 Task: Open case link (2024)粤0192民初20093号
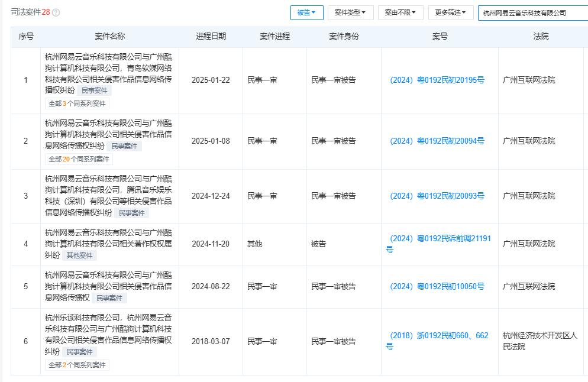point(437,196)
